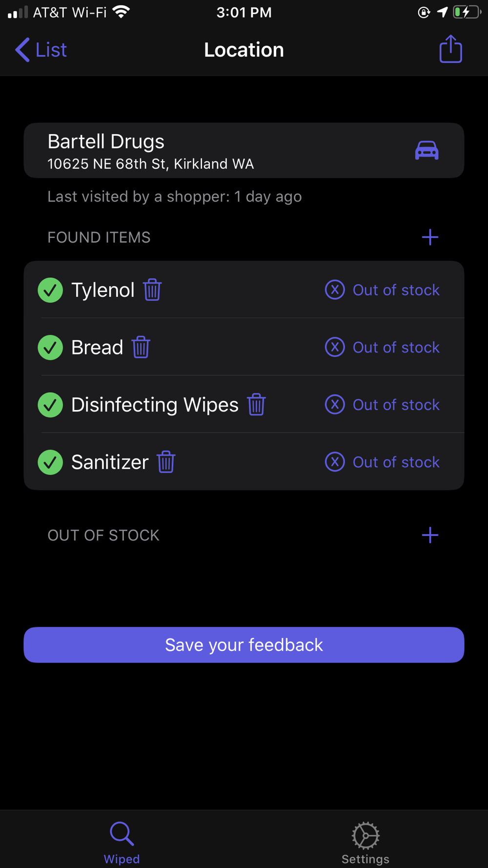
Task: Go back to List
Action: 41,50
